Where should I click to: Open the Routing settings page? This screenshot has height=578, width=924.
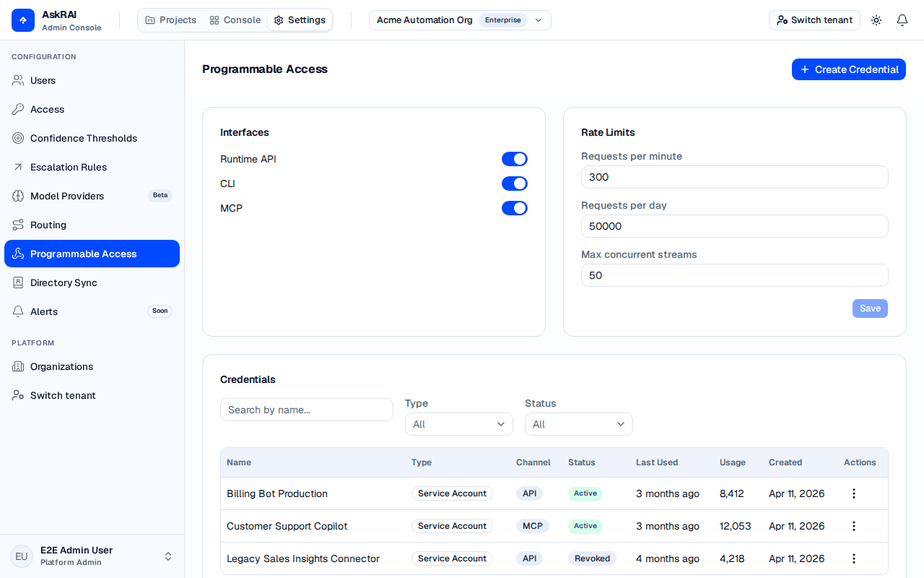[x=92, y=225]
